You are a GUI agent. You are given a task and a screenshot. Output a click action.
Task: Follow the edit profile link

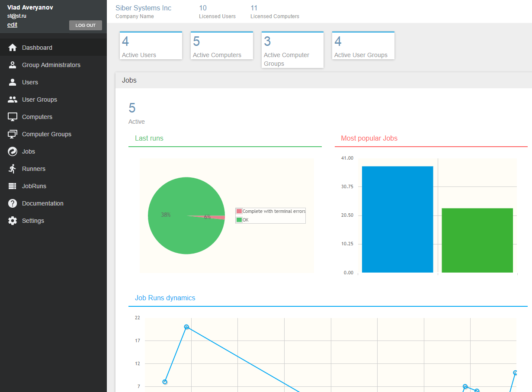12,25
